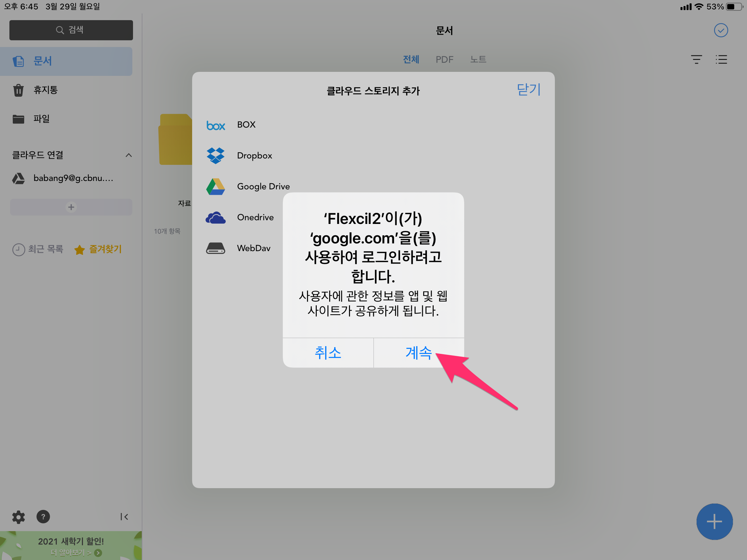Open the help question mark icon

43,517
